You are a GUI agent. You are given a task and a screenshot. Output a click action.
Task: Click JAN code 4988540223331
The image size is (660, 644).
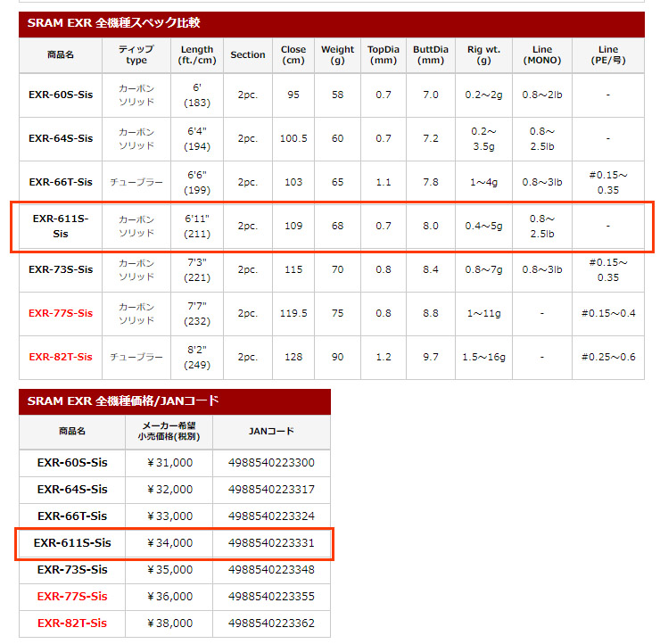click(x=271, y=543)
